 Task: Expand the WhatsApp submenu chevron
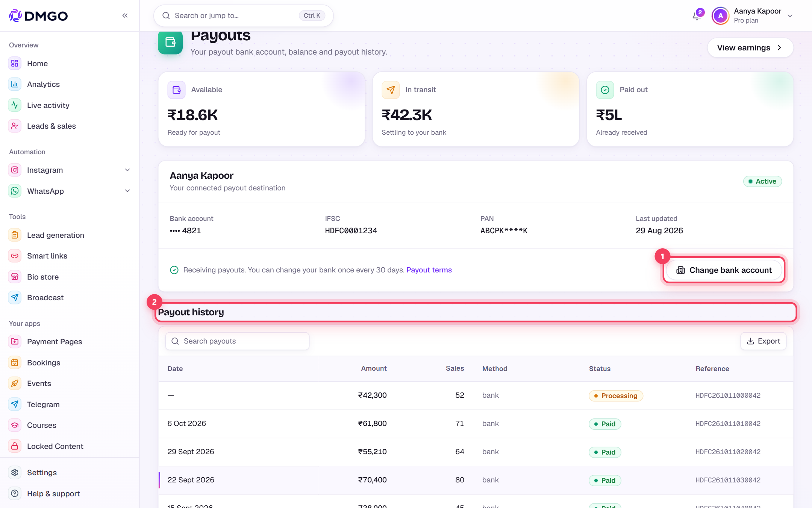tap(127, 191)
